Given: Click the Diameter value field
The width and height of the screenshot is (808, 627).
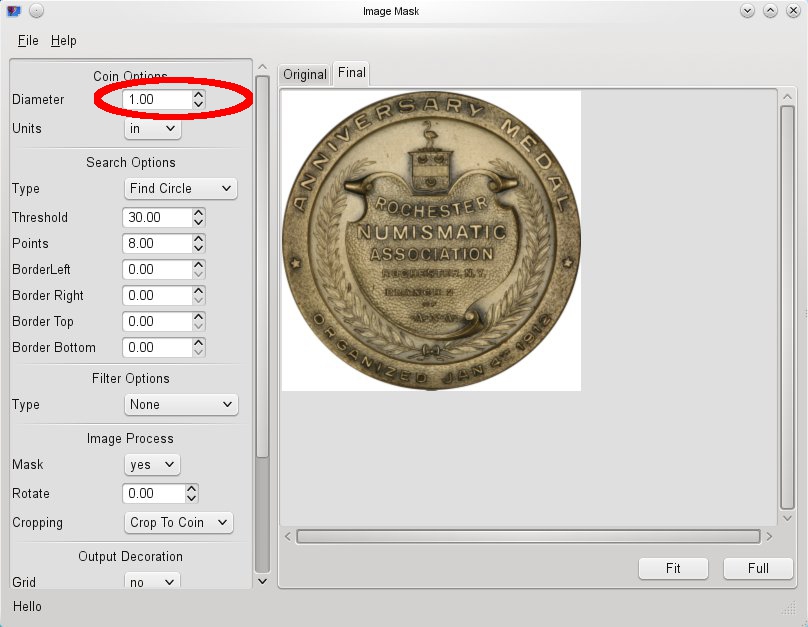Looking at the screenshot, I should 157,99.
